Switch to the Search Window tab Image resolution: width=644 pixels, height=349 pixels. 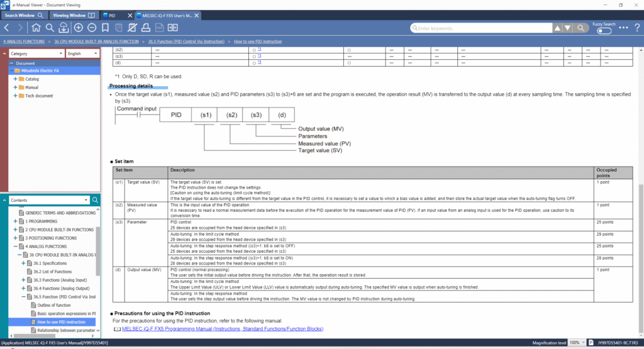coord(24,16)
